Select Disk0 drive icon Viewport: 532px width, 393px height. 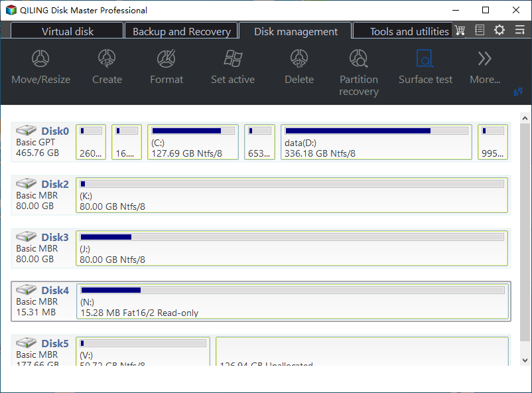[26, 129]
